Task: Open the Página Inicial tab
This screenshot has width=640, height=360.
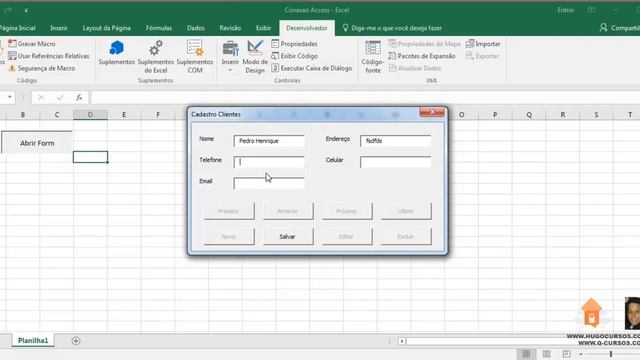Action: 18,28
